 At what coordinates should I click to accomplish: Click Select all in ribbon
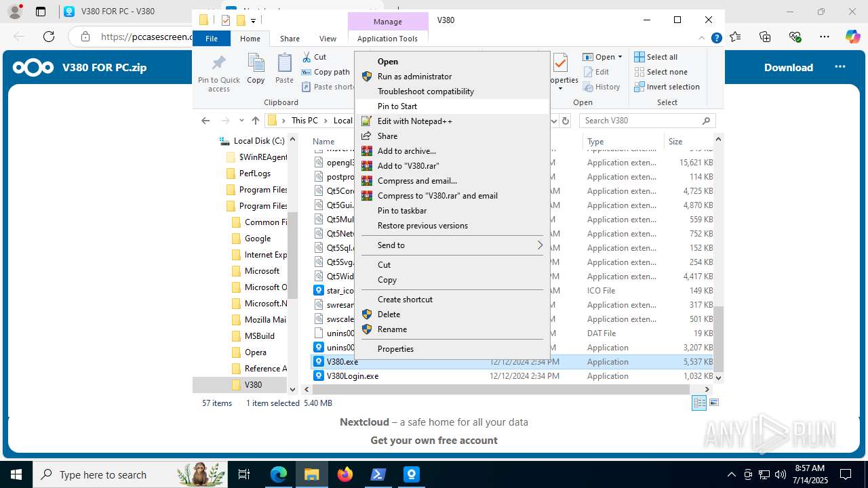[656, 57]
